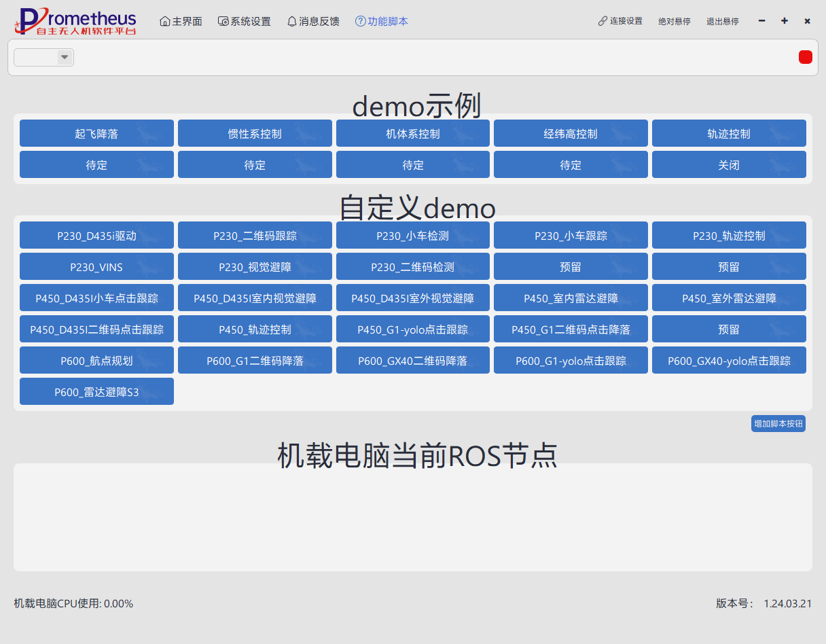
Task: Start P450_室内雷达避障 script
Action: click(571, 298)
